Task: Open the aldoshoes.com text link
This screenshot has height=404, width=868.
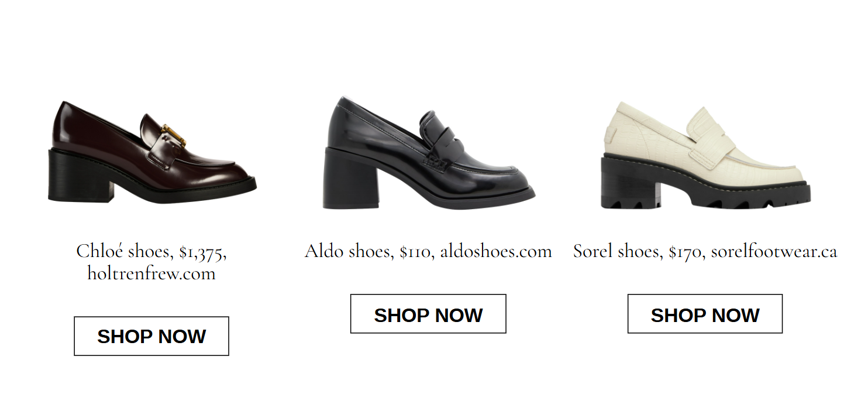Action: (x=496, y=251)
